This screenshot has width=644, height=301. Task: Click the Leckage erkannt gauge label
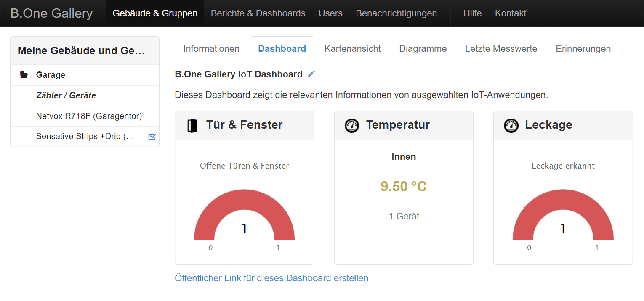(563, 166)
